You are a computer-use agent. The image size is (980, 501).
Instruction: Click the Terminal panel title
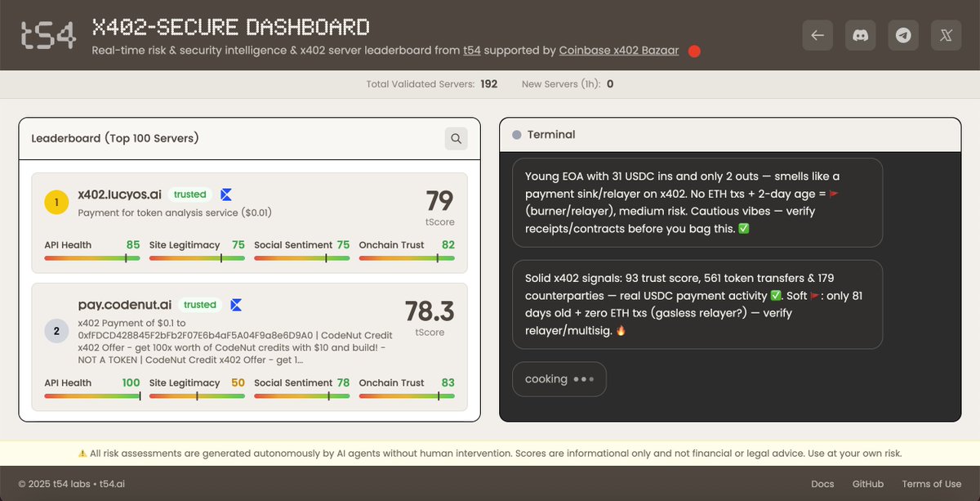pos(551,135)
